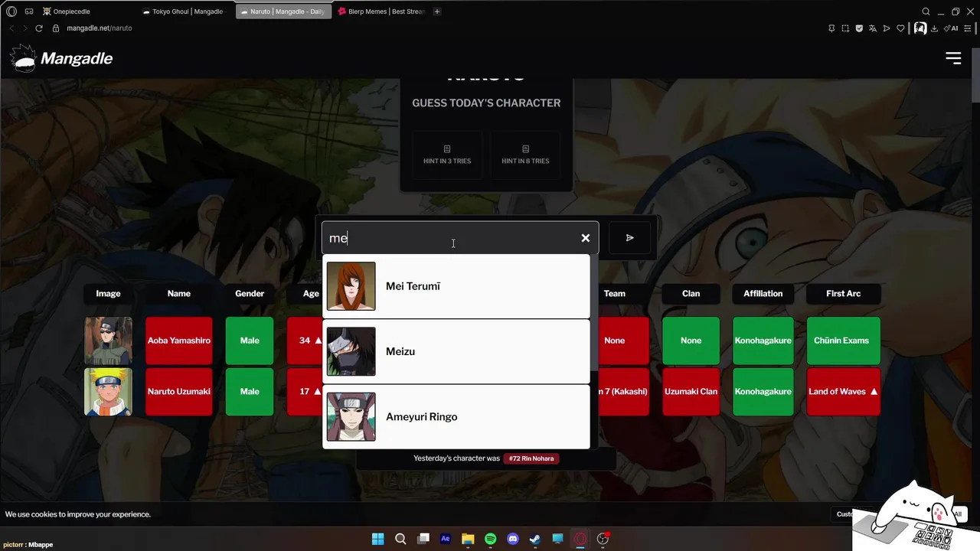Click the Age 34 cell
The width and height of the screenshot is (980, 551).
305,341
